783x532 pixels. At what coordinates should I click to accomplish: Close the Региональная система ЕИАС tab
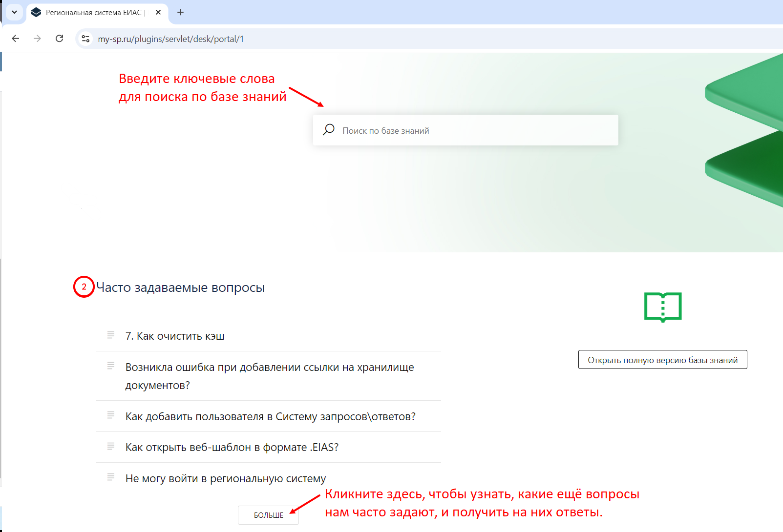coord(158,12)
